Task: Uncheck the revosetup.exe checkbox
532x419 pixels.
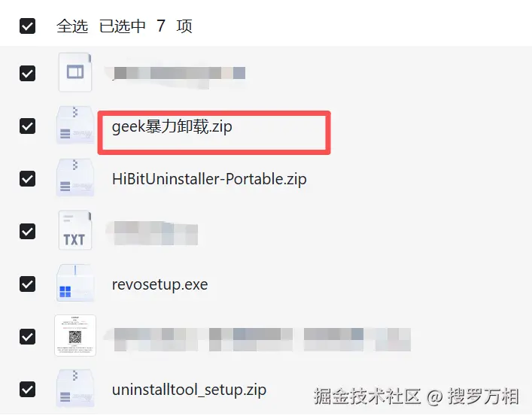Action: point(28,284)
